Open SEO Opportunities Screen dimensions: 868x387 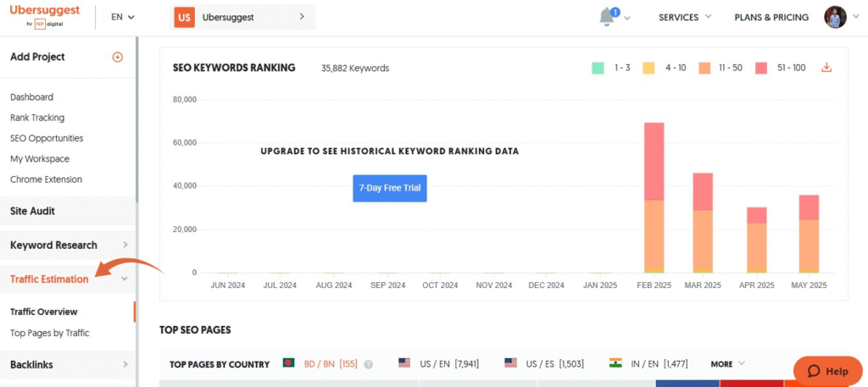47,138
